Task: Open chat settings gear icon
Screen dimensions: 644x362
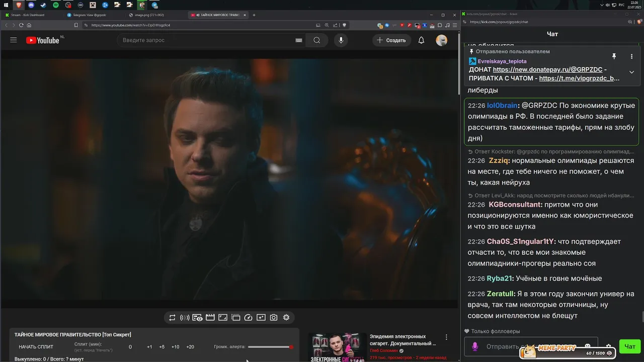Action: 609,346
